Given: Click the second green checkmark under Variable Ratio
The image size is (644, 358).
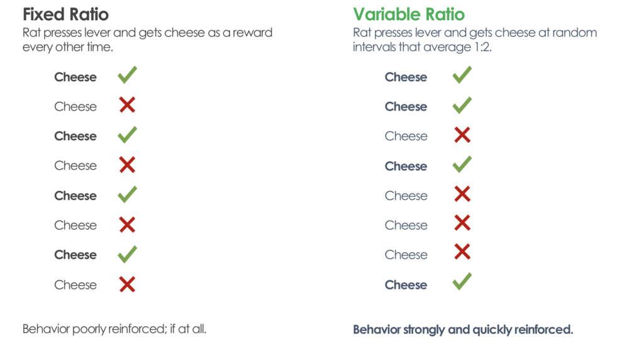Looking at the screenshot, I should pos(462,105).
